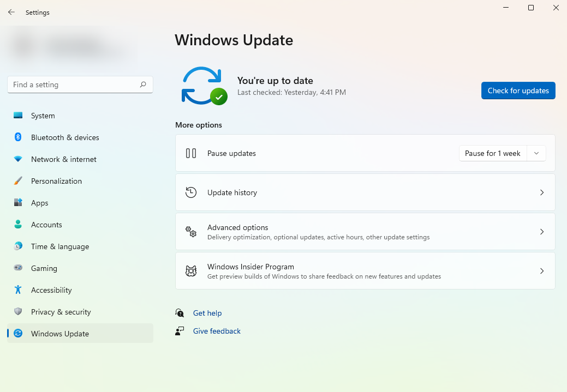567x392 pixels.
Task: Click the Windows Insider Program icon
Action: (x=191, y=270)
